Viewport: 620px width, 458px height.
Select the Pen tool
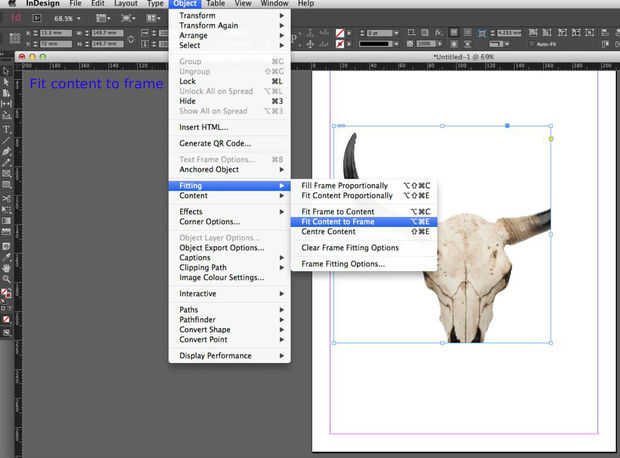pyautogui.click(x=6, y=151)
